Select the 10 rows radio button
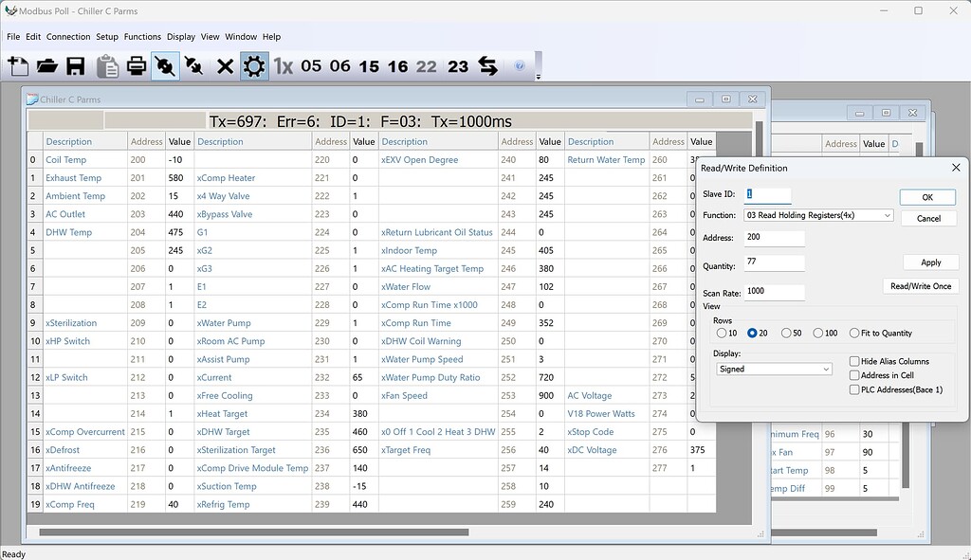This screenshot has width=971, height=560. [722, 333]
